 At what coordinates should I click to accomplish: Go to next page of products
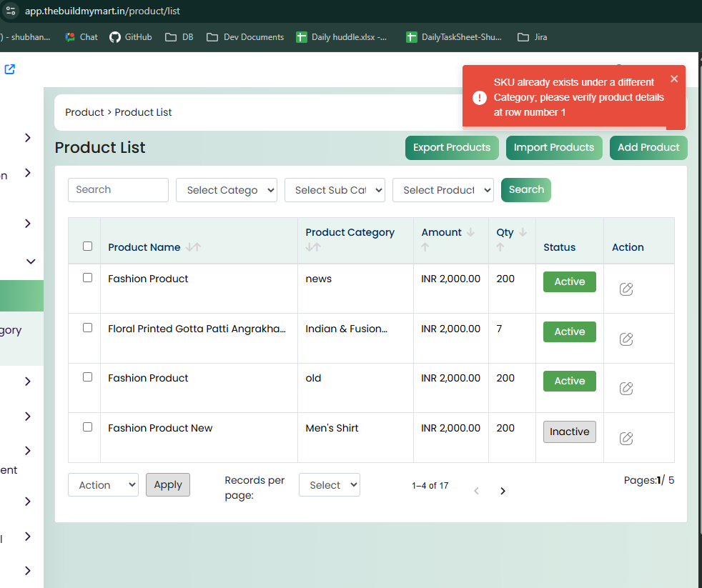click(503, 491)
